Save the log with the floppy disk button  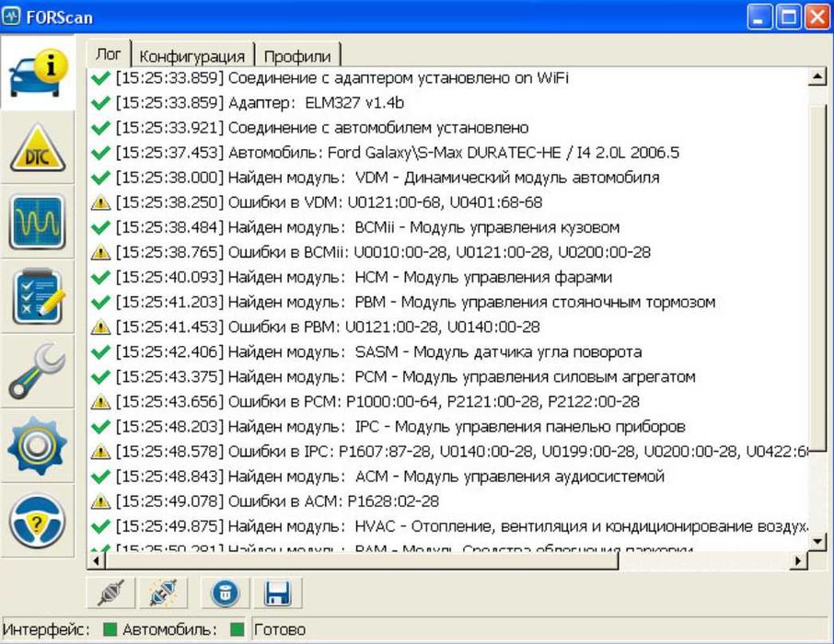click(278, 593)
